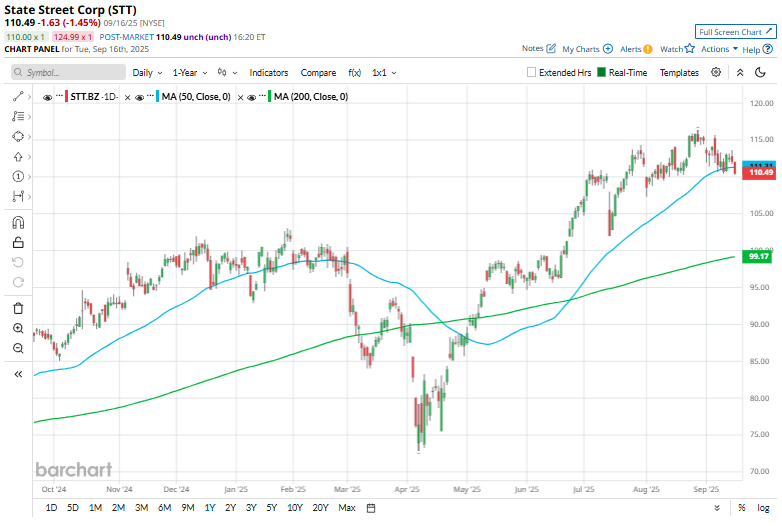782x526 pixels.
Task: Remove the STT.BZ series with its X button
Action: point(128,97)
